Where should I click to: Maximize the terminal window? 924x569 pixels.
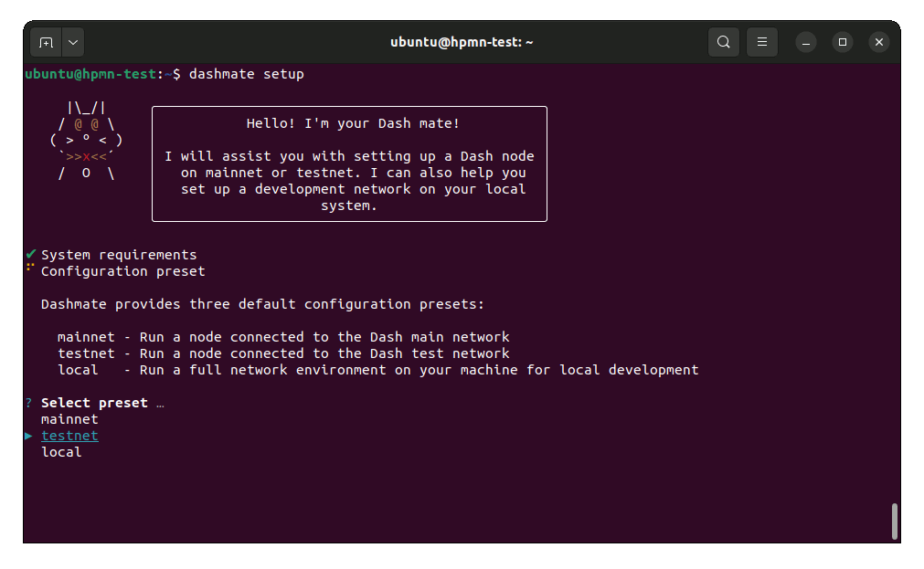(842, 42)
